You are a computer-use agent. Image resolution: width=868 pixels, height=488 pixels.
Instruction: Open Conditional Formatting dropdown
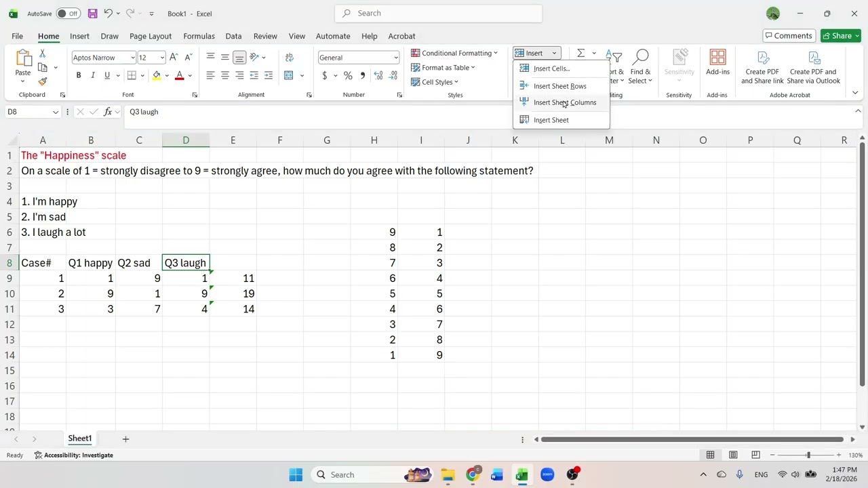click(x=454, y=53)
